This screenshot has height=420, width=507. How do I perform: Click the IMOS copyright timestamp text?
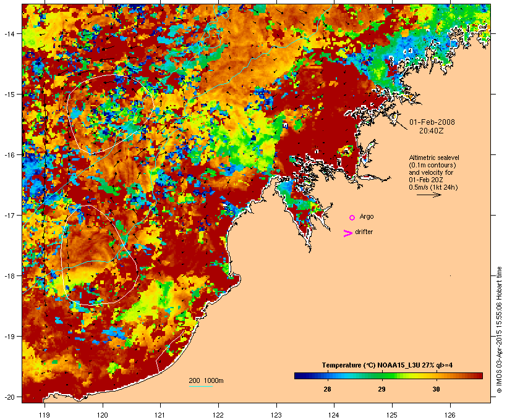[x=499, y=330]
